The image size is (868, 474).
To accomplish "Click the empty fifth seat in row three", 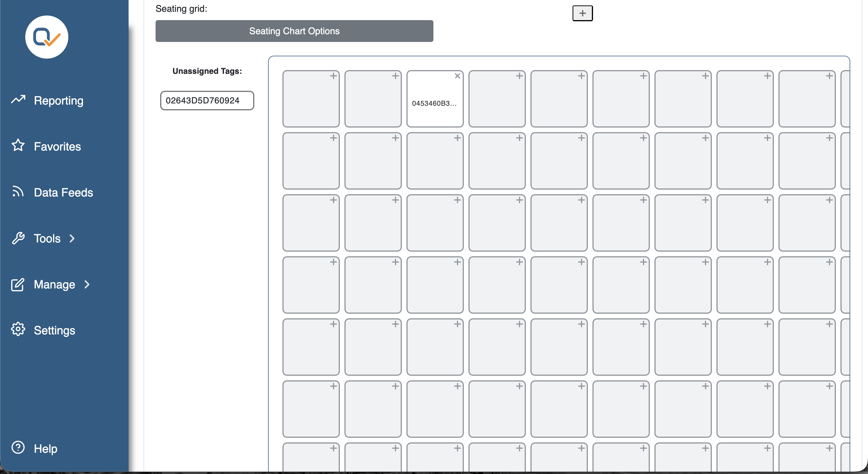I will [559, 223].
